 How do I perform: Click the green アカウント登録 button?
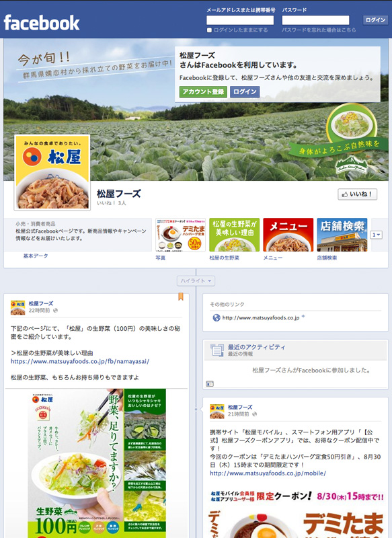[x=203, y=91]
